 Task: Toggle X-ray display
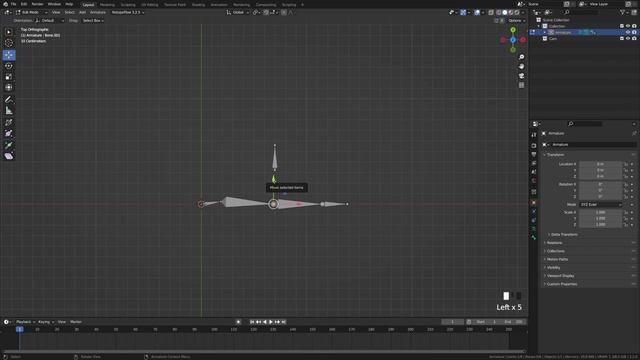click(491, 13)
